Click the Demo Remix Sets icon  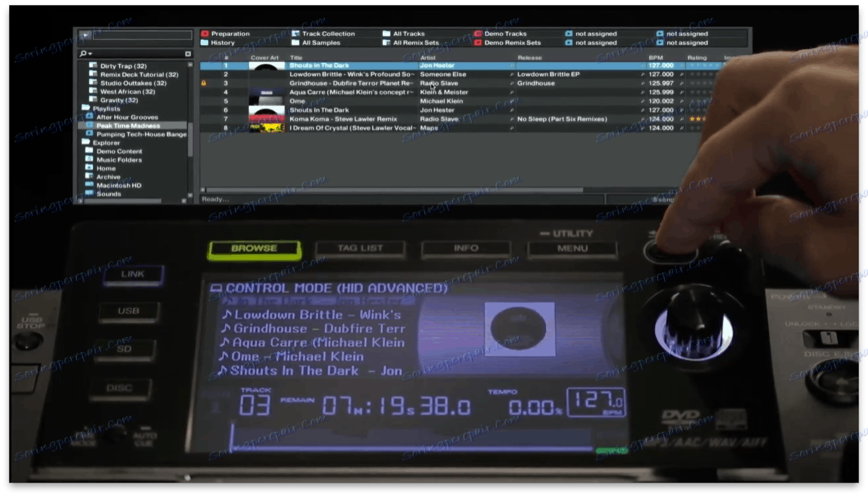tap(478, 42)
